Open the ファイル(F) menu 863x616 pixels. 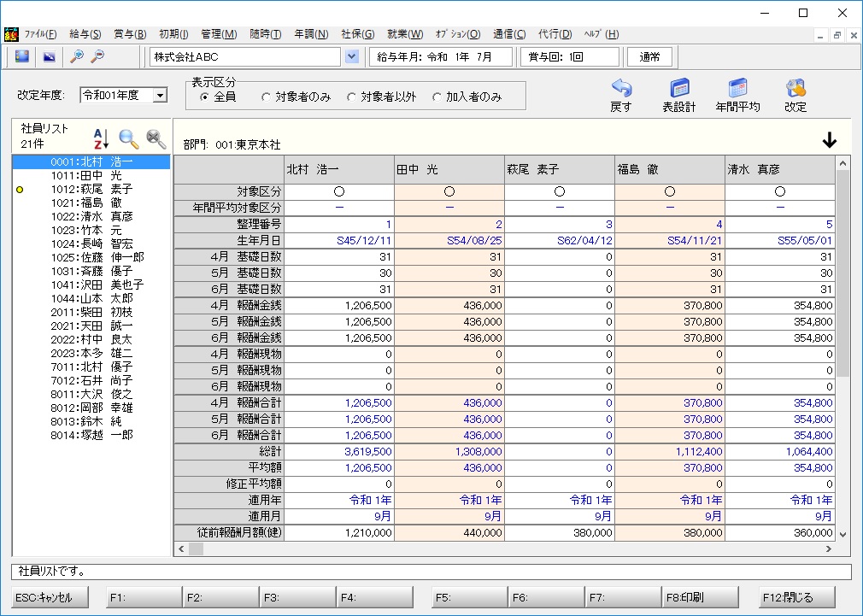click(x=40, y=34)
